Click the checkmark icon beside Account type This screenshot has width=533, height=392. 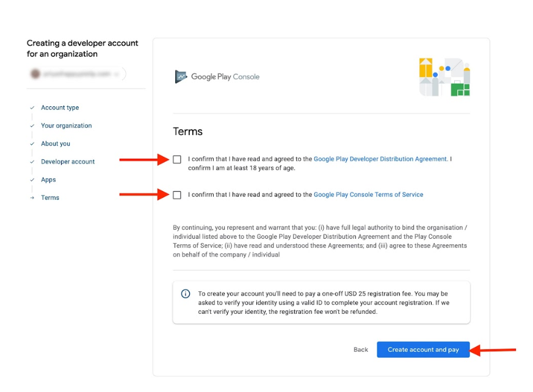(32, 107)
